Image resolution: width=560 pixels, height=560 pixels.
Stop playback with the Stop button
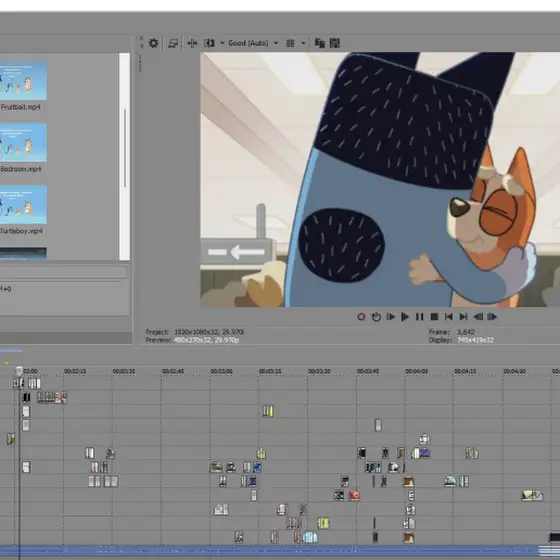(x=434, y=317)
